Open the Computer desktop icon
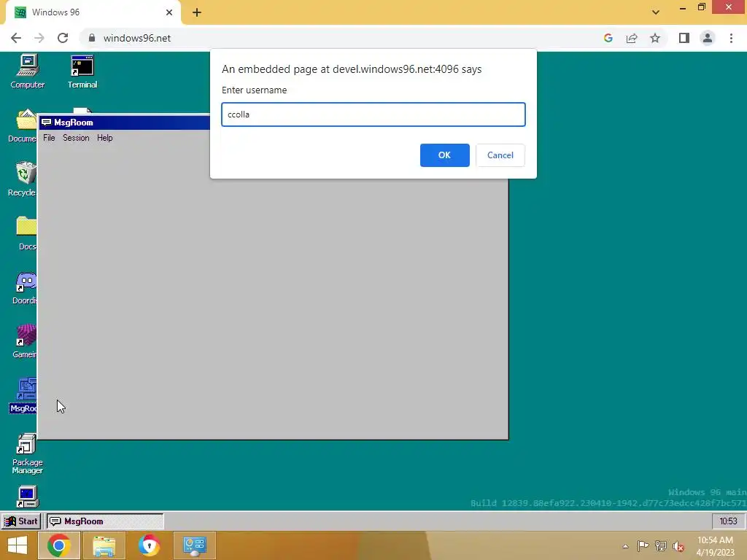747x560 pixels. [28, 71]
